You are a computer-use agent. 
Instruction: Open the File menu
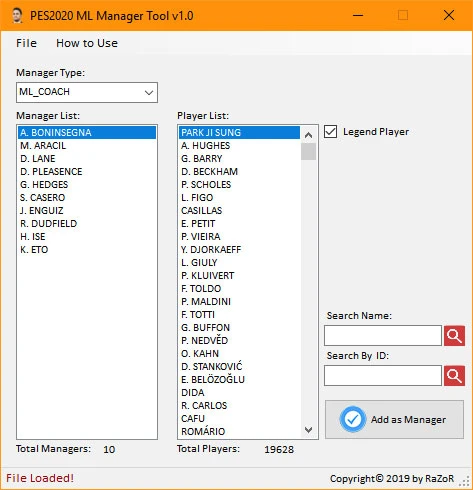coord(26,43)
